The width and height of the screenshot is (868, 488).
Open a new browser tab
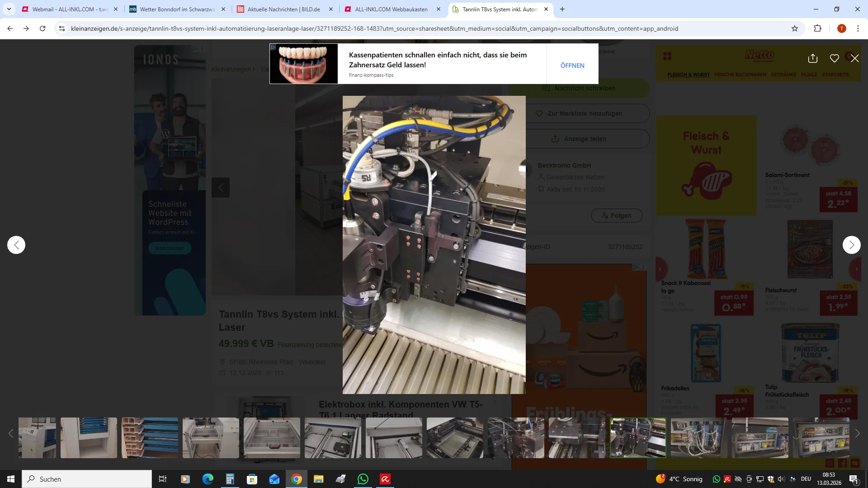coord(562,9)
